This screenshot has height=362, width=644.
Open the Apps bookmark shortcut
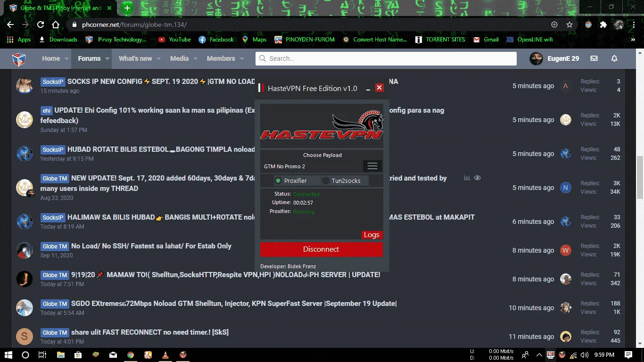tap(19, 40)
